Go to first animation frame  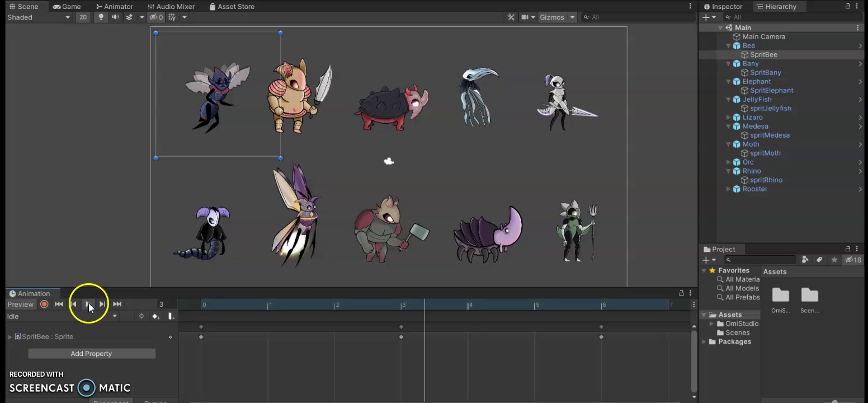[59, 304]
